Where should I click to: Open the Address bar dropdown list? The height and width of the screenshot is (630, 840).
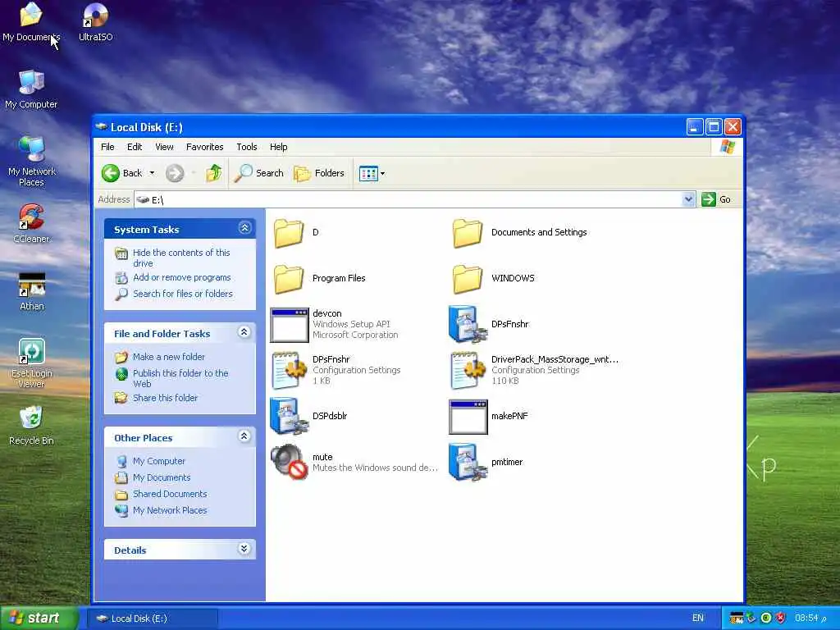688,200
